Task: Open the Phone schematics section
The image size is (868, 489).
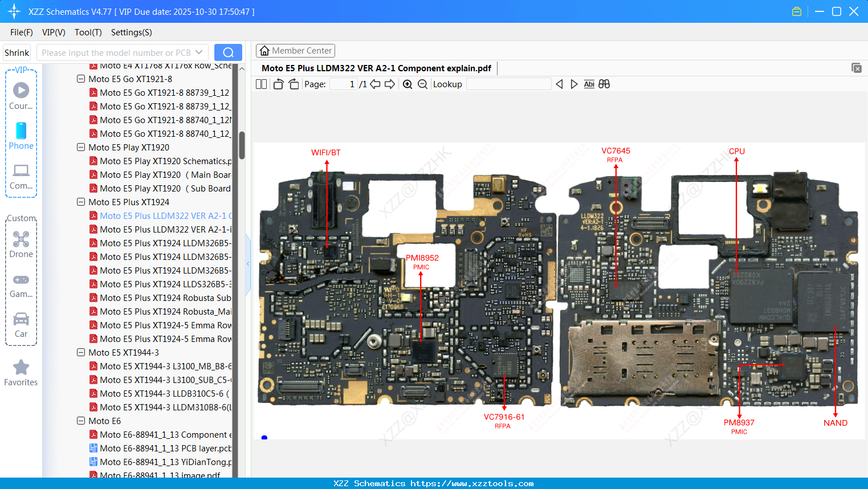Action: (21, 137)
